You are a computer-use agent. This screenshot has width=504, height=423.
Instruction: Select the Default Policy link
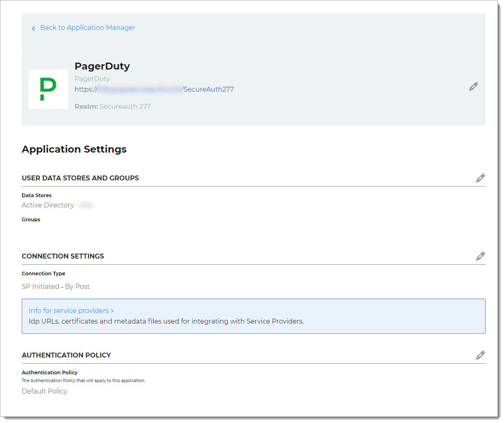[x=44, y=391]
